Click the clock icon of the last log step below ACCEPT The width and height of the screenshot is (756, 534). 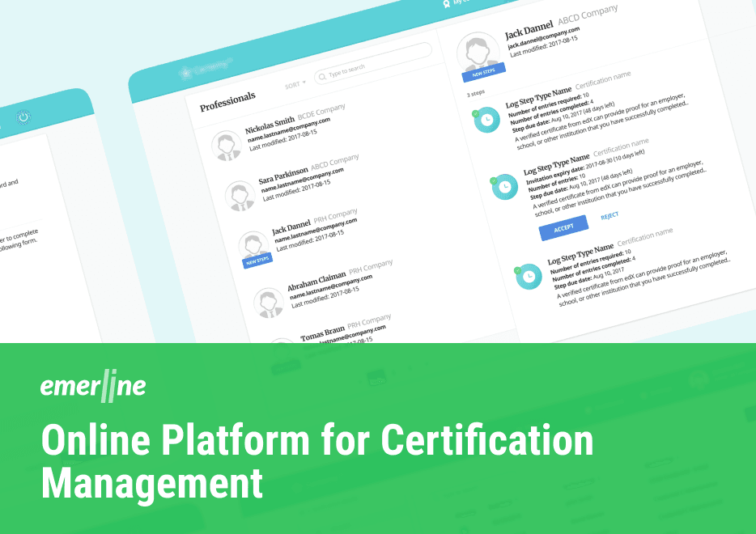[x=529, y=276]
